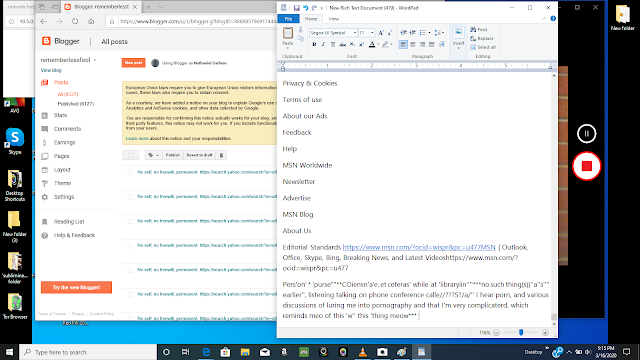Switch to the View ribbon tab

334,19
